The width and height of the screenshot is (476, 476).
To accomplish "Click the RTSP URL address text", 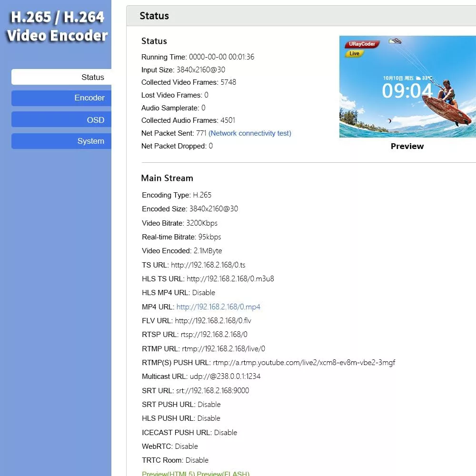I will [x=214, y=335].
